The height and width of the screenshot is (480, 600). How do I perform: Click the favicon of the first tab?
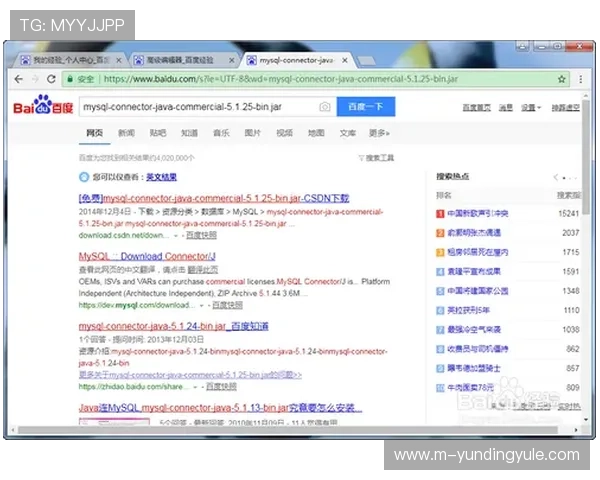25,60
